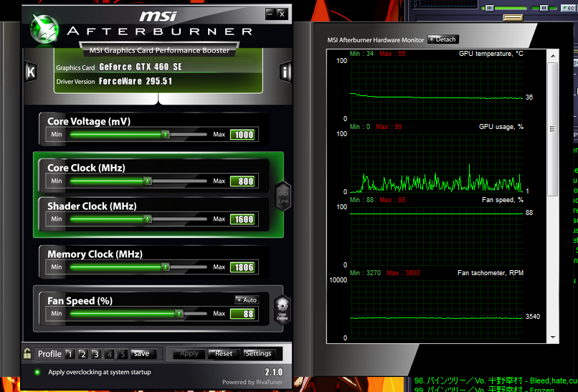Close the Afterburner window
This screenshot has width=578, height=392.
click(x=282, y=14)
